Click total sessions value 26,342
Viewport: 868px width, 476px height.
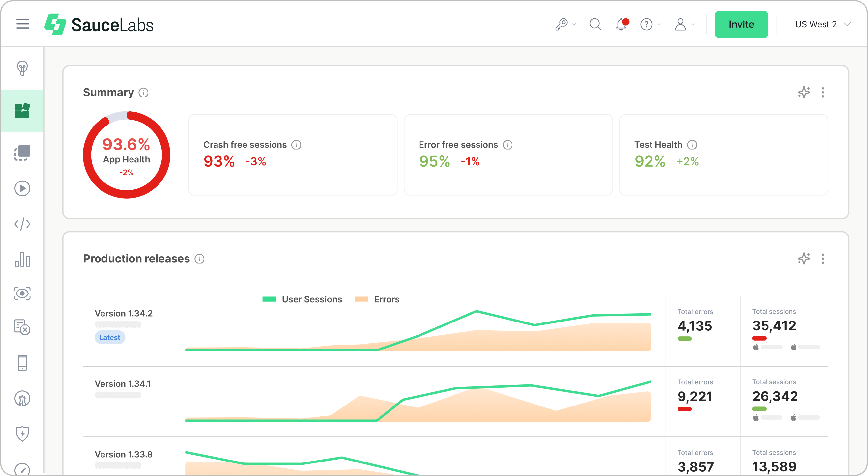(775, 396)
